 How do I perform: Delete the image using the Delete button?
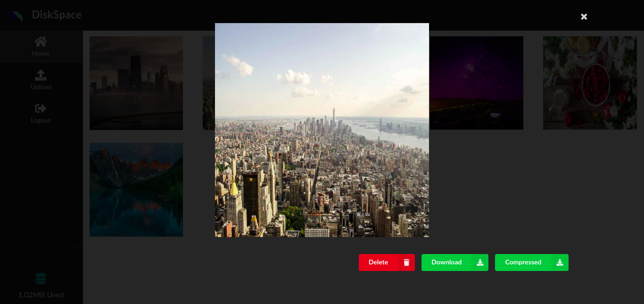click(387, 263)
